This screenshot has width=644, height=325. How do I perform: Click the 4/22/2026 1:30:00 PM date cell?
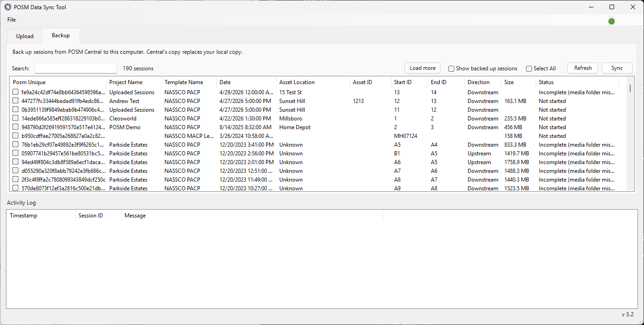point(246,119)
